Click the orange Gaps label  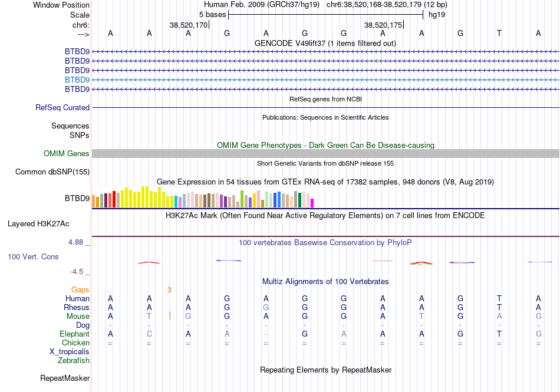(x=80, y=289)
